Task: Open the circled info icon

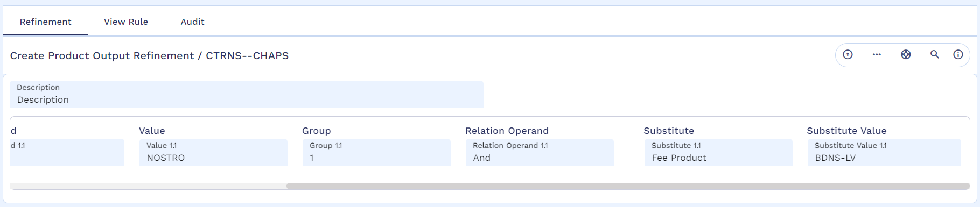Action: (958, 54)
